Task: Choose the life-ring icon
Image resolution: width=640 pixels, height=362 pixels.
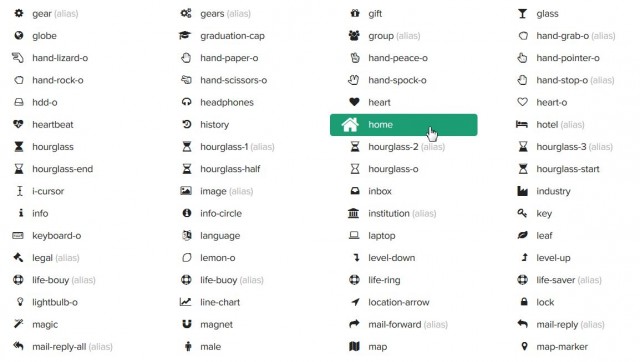Action: tap(354, 280)
